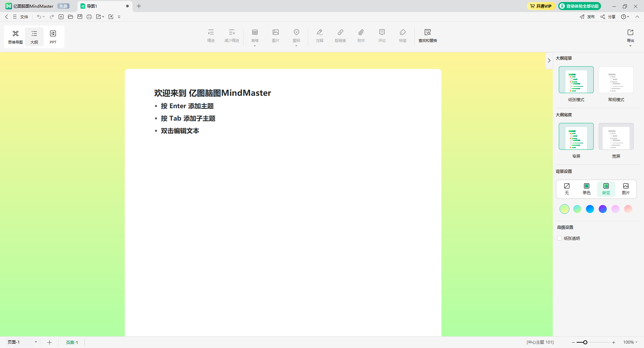Click the zoom slider handle

pos(585,342)
